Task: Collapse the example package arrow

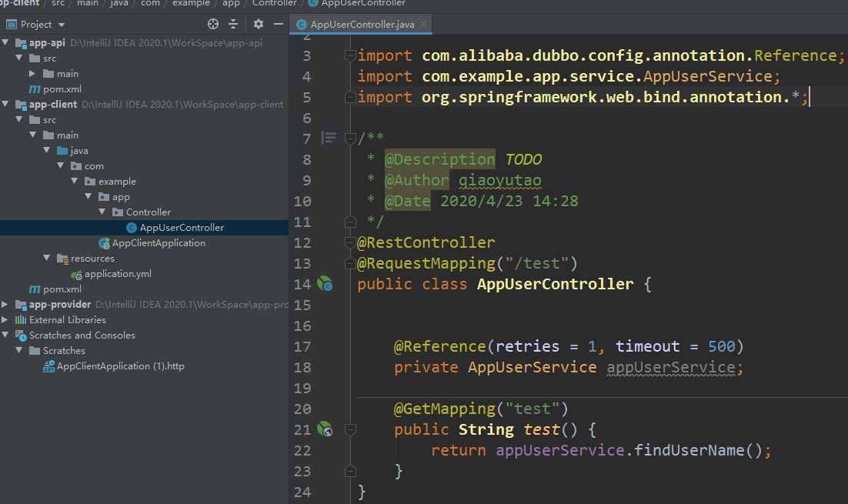Action: 75,181
